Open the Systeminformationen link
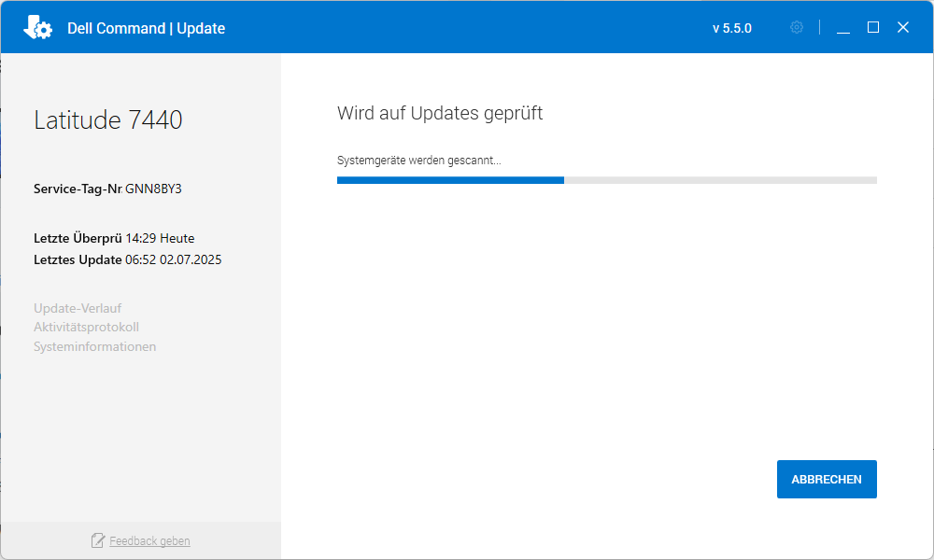 [x=94, y=346]
